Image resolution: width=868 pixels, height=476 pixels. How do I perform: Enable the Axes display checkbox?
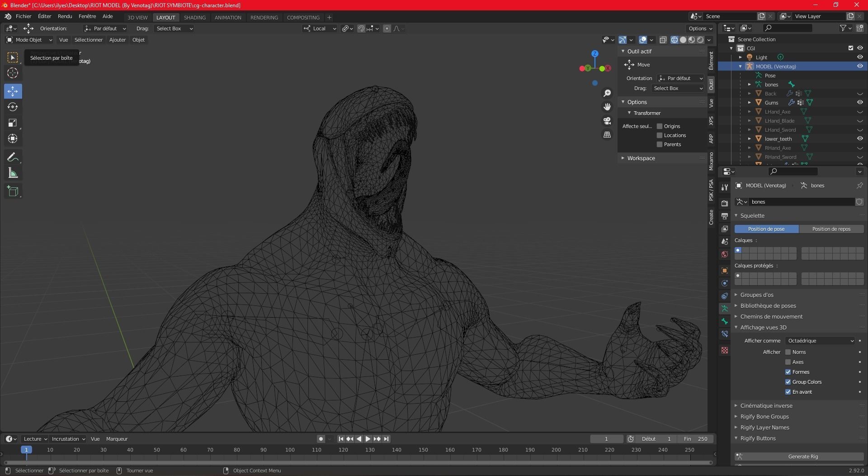(x=788, y=362)
